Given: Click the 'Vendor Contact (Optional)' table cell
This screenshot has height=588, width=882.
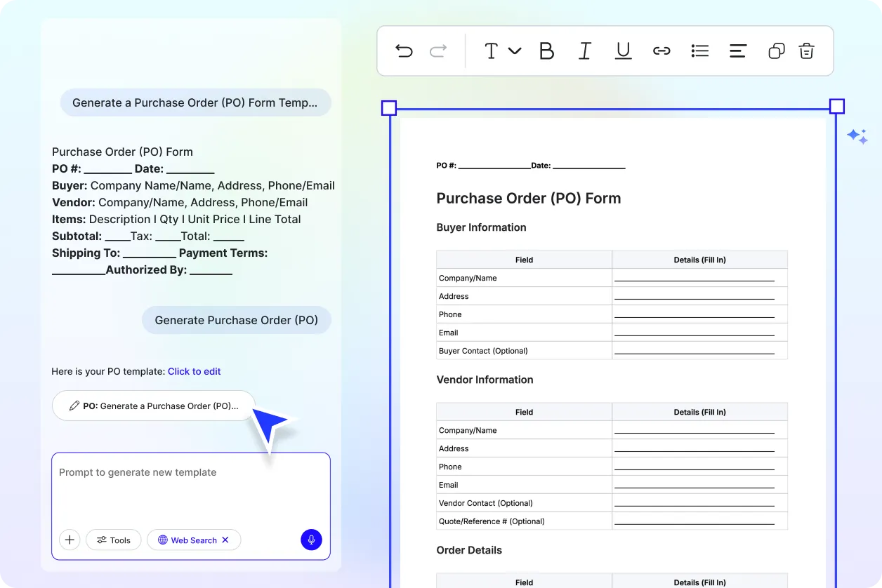Looking at the screenshot, I should click(524, 503).
